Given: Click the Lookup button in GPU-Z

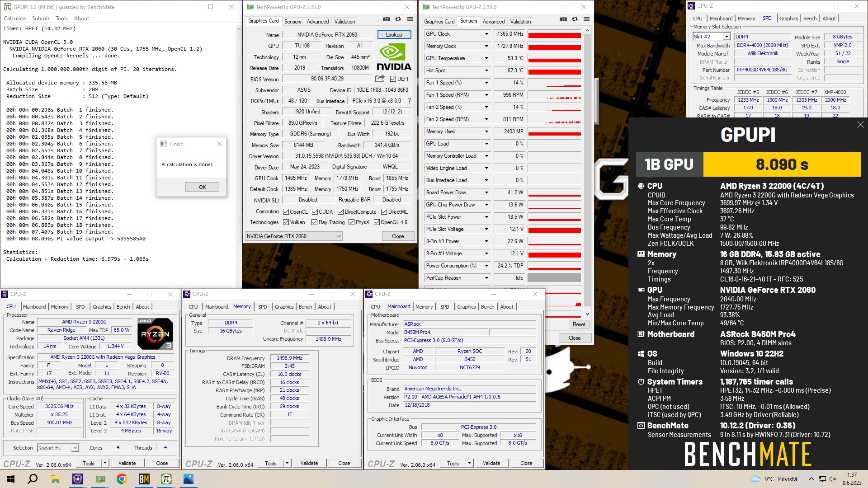Looking at the screenshot, I should pyautogui.click(x=394, y=35).
